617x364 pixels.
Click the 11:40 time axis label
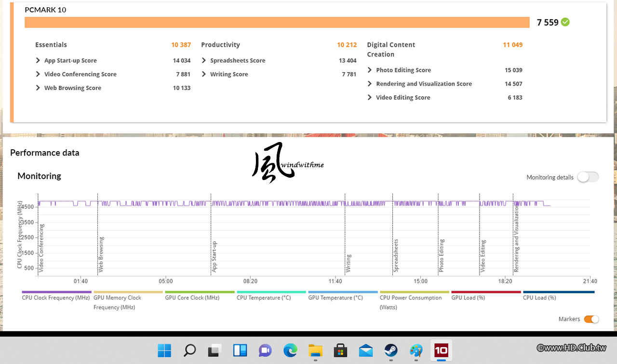click(x=335, y=281)
